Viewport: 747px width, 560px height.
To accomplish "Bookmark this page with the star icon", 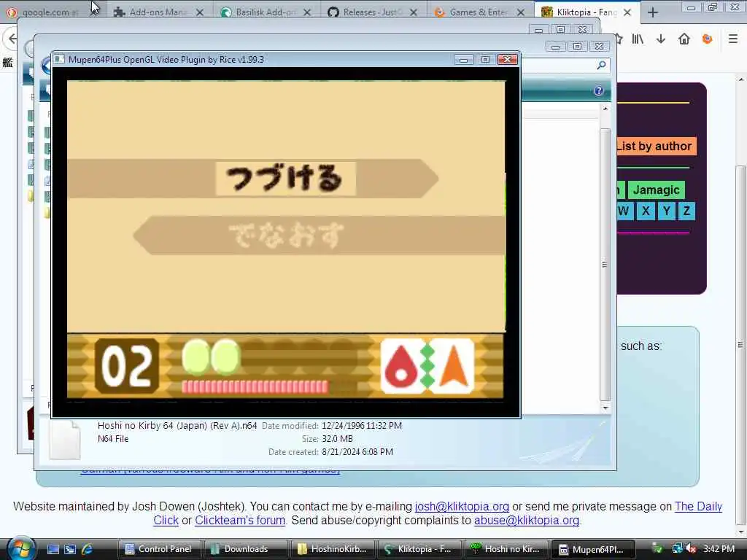I will coord(619,39).
